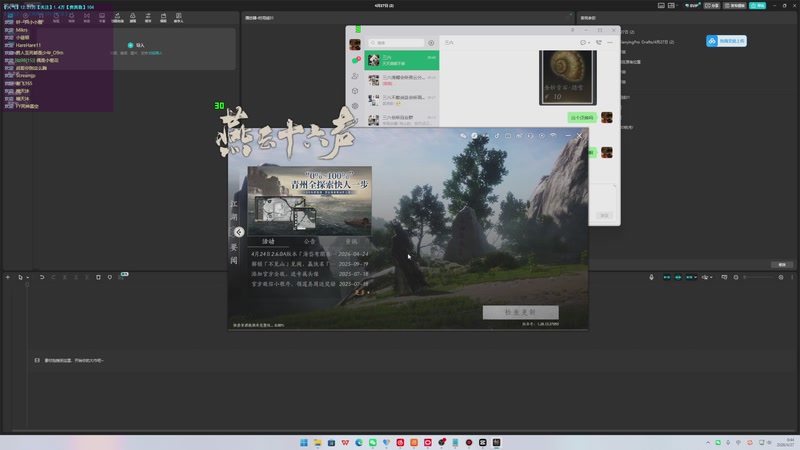Start a voice call in the WeChat chat header
This screenshot has height=450, width=800.
598,42
